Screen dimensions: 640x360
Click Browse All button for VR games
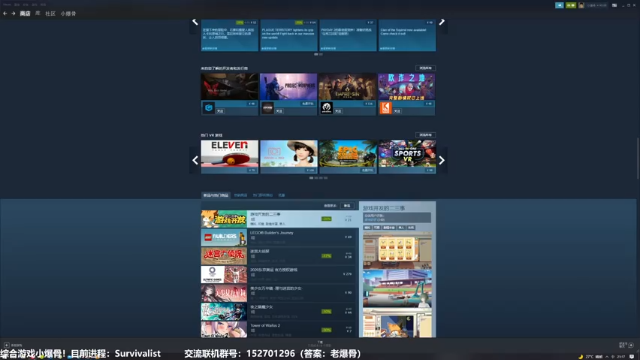coord(425,135)
